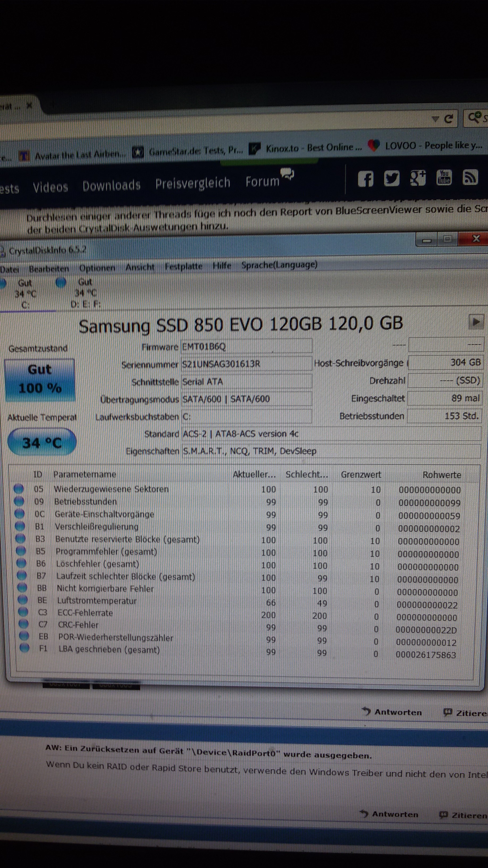Click the Eigenschaften S.M.A.R.T. field
The image size is (488, 868).
click(331, 451)
